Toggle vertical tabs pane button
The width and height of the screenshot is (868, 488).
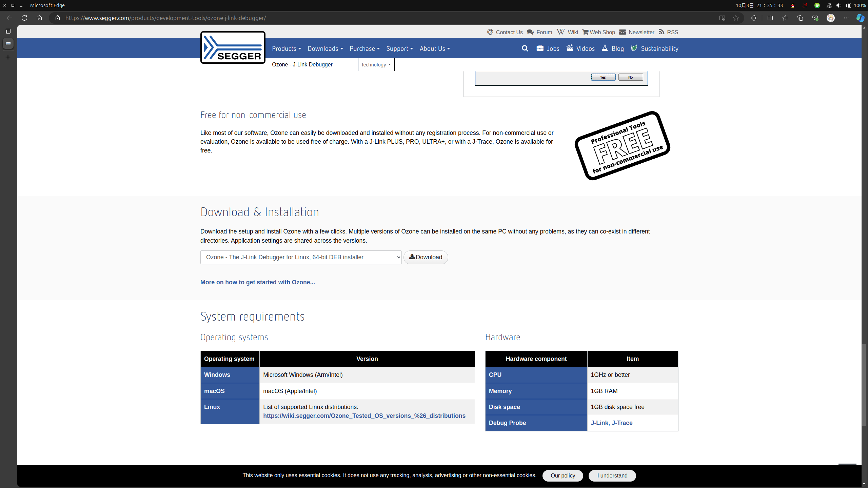click(x=8, y=31)
